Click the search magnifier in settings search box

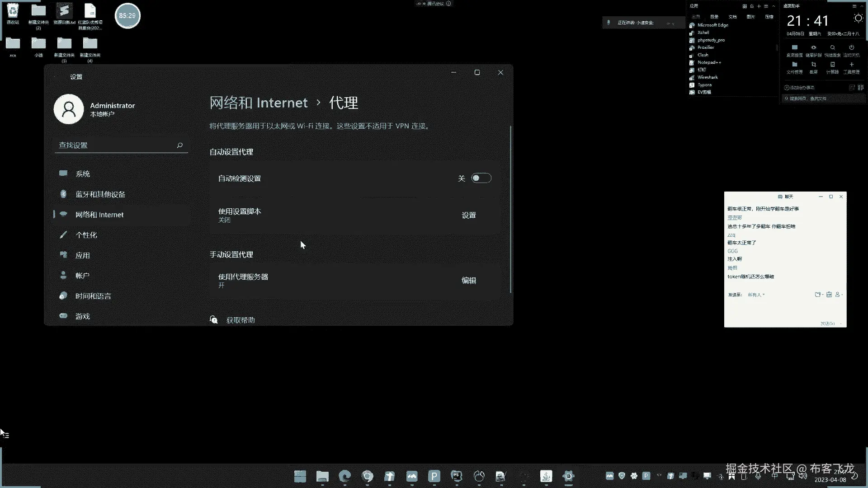click(x=179, y=145)
